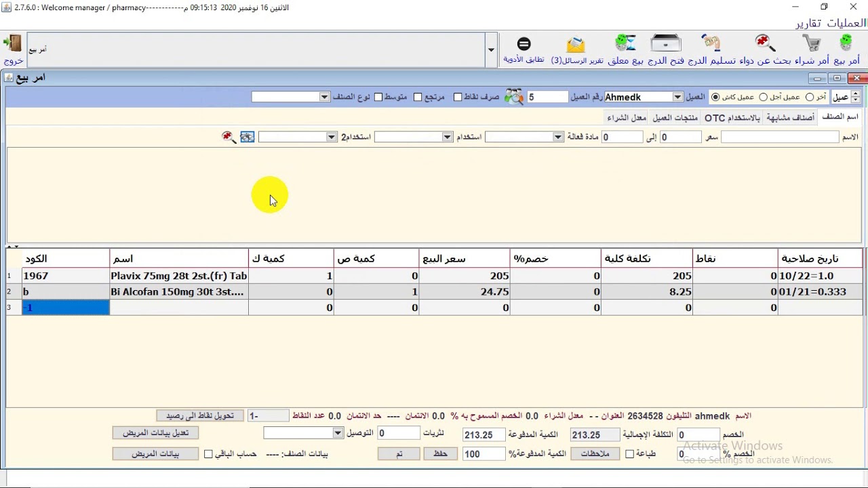
Task: Click the تحويل نقاط الى رصيد button
Action: 200,415
